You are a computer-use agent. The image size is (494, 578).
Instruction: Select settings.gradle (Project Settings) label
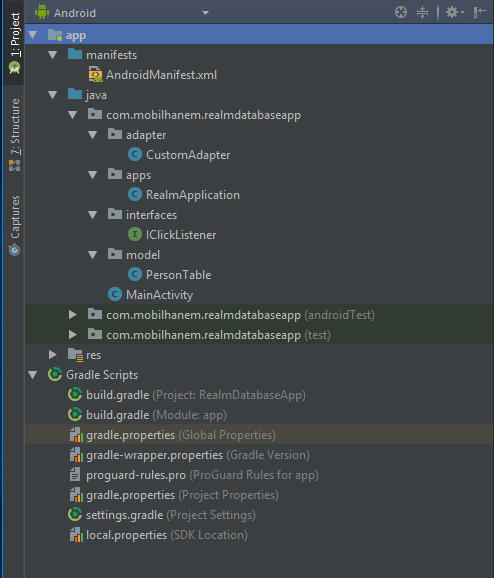[171, 515]
